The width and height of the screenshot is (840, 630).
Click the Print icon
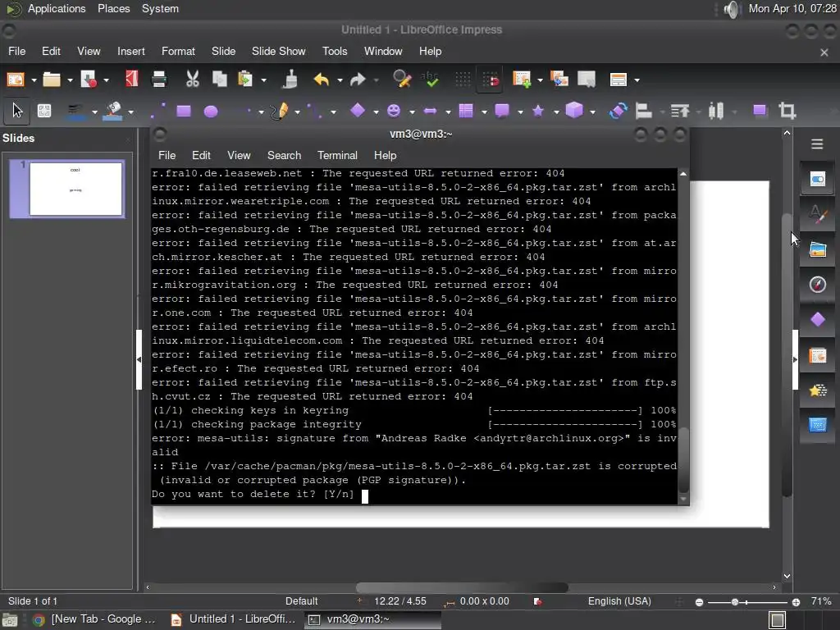point(159,80)
